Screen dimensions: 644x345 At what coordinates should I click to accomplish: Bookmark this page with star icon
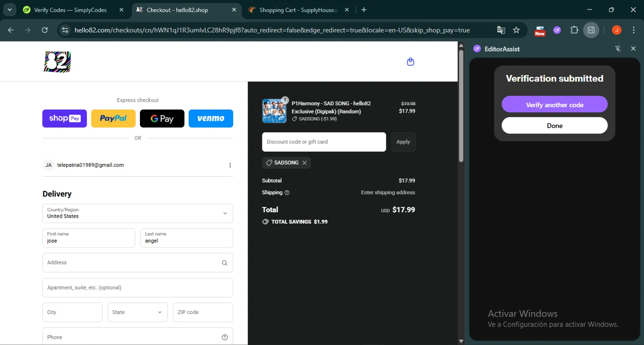click(516, 30)
